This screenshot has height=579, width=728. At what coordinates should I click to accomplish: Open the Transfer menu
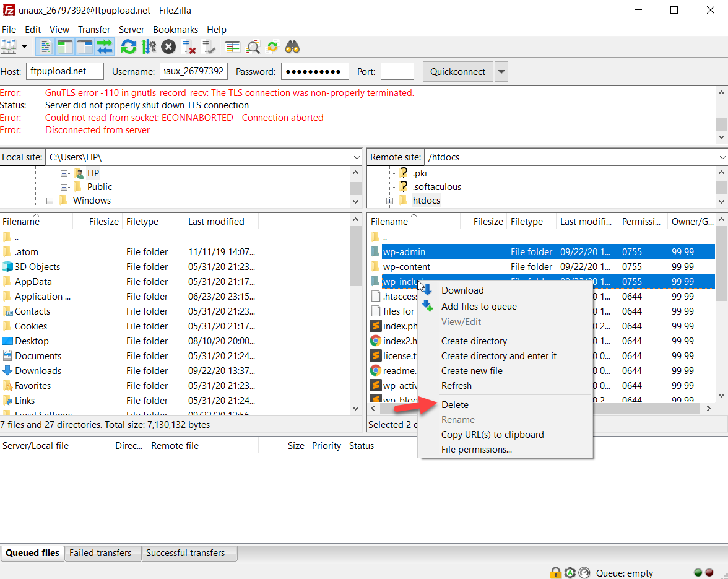pos(94,29)
